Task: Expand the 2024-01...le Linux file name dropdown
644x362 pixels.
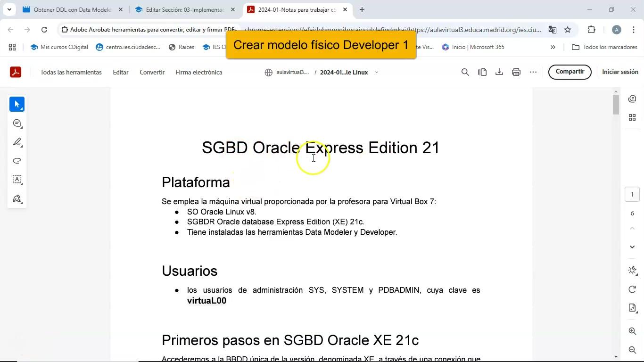Action: coord(376,72)
